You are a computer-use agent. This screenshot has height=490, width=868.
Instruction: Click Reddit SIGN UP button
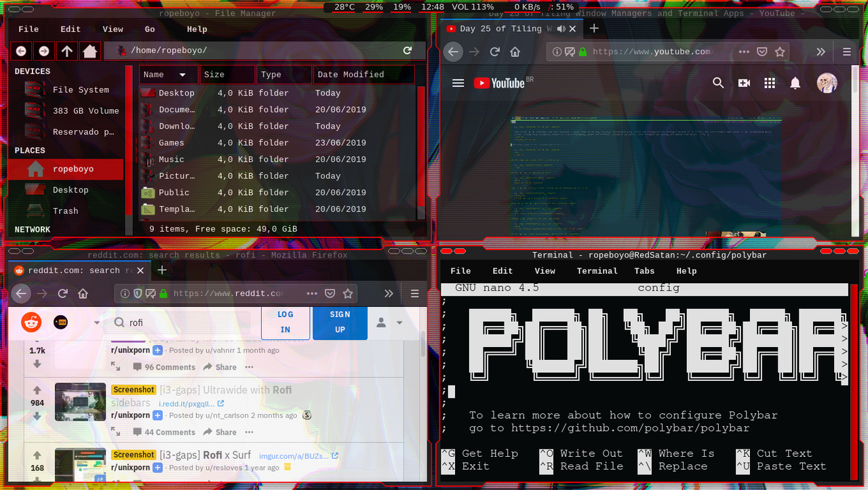point(340,322)
